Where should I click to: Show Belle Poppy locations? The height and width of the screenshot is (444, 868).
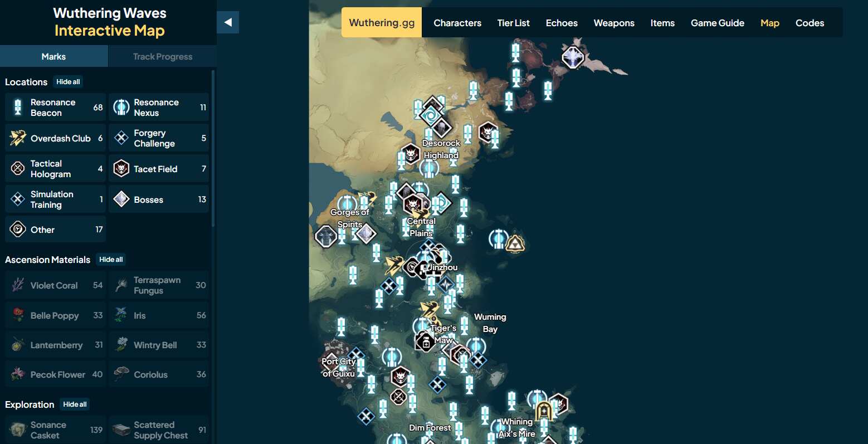[x=55, y=315]
